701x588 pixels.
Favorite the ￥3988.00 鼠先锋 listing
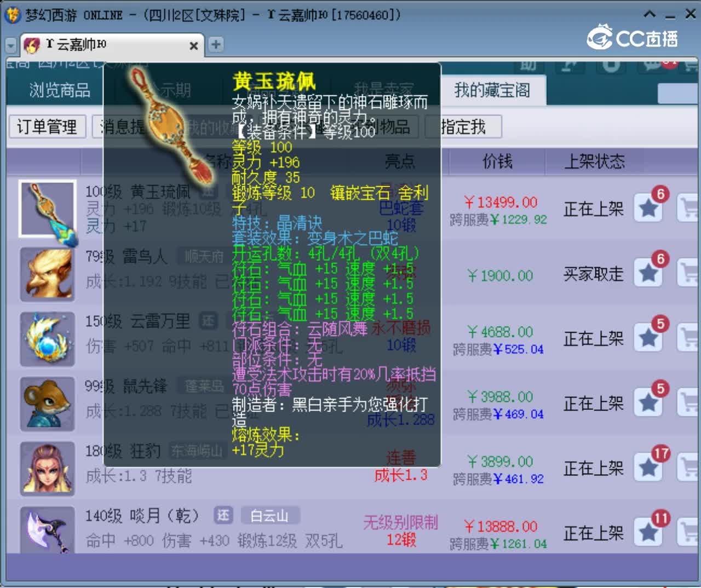pos(648,403)
